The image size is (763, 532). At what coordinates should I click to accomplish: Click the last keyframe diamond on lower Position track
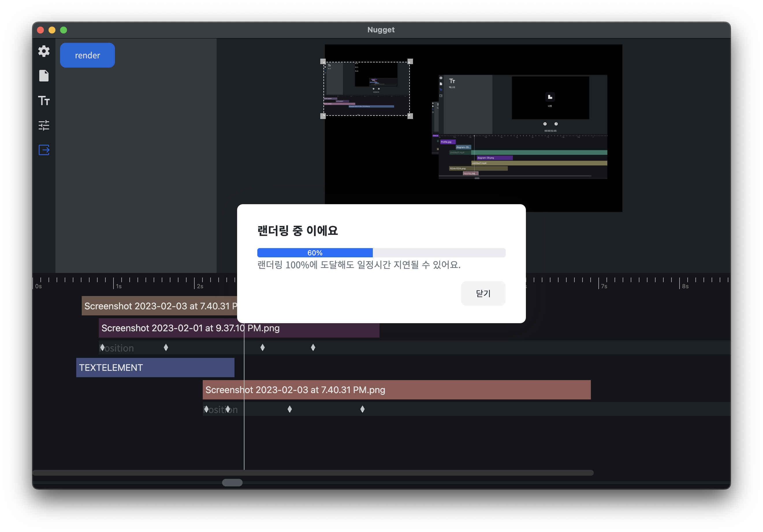click(x=362, y=409)
